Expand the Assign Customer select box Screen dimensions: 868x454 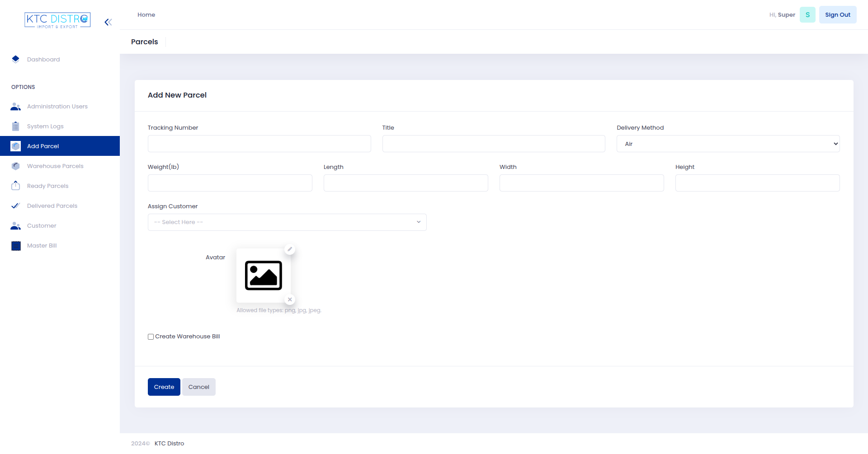(287, 222)
